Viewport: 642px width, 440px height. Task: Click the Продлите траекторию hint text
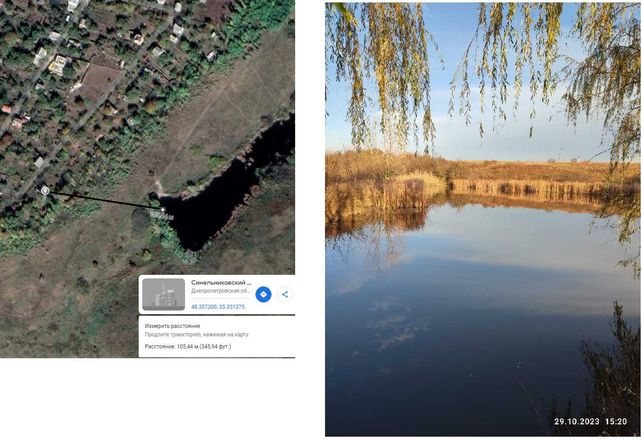click(x=197, y=334)
